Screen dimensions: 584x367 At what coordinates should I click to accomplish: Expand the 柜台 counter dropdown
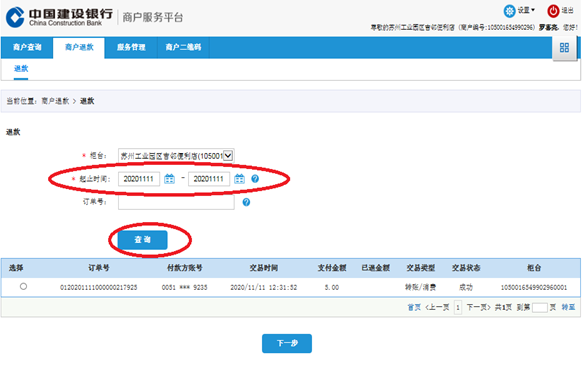tap(176, 156)
